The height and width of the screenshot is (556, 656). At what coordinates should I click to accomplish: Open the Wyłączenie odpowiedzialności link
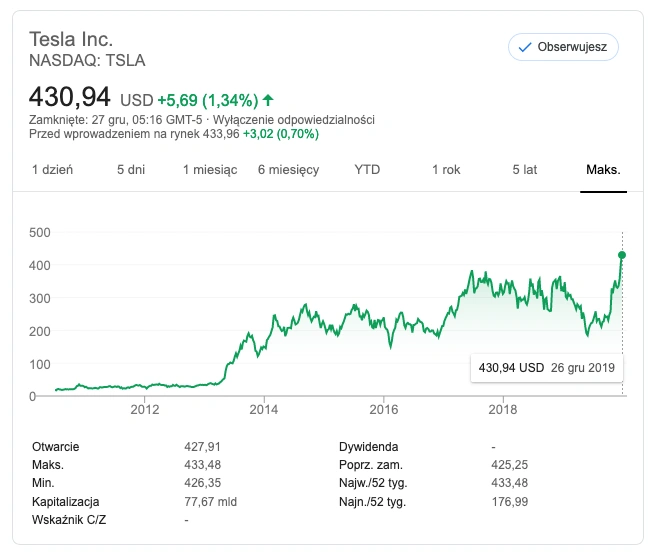point(294,120)
